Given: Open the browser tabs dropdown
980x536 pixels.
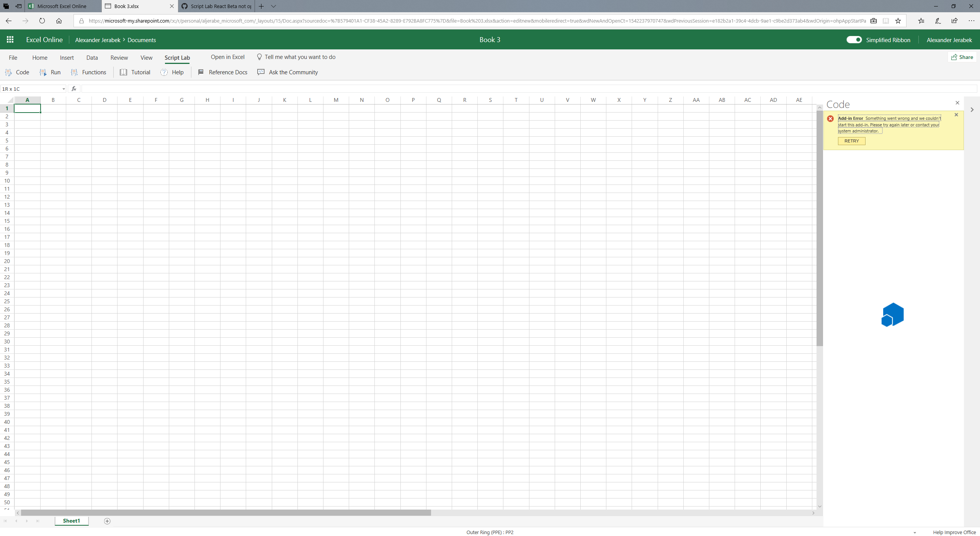Looking at the screenshot, I should (274, 6).
